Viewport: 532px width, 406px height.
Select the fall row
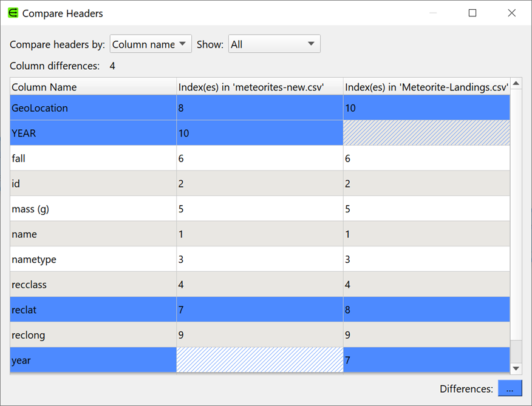[92, 158]
